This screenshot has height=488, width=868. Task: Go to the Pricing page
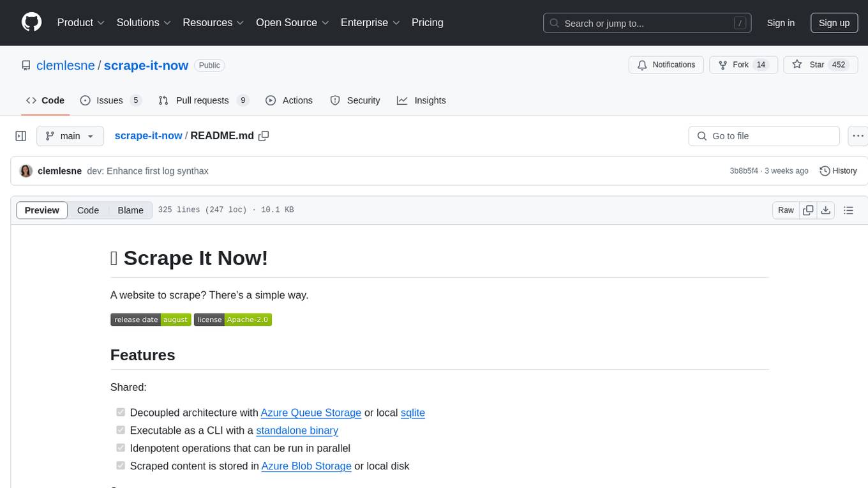[x=428, y=22]
